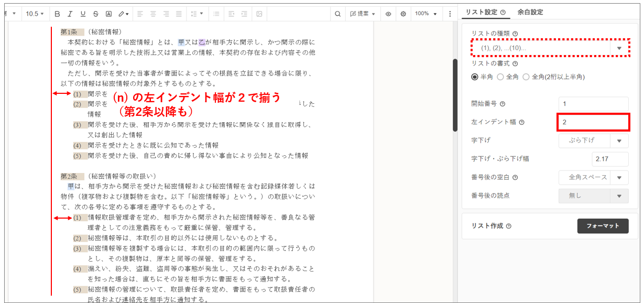The image size is (644, 303).
Task: Select the リスト設定 tab
Action: (485, 12)
